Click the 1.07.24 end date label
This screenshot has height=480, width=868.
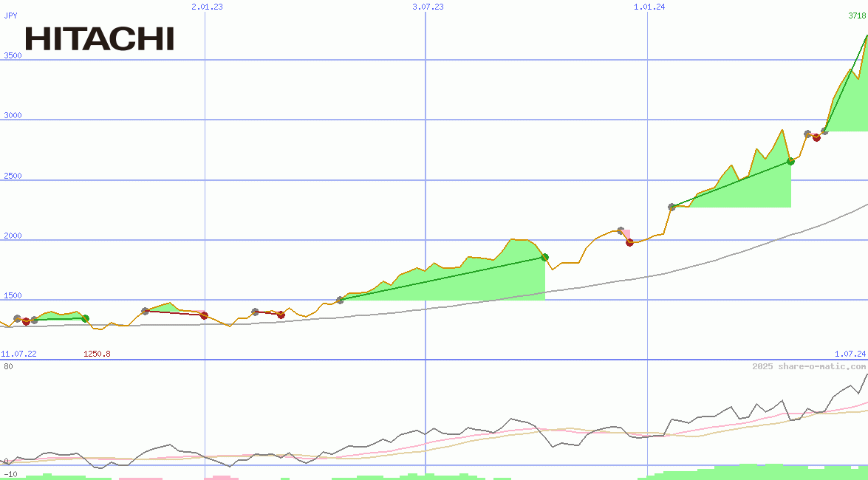point(850,353)
